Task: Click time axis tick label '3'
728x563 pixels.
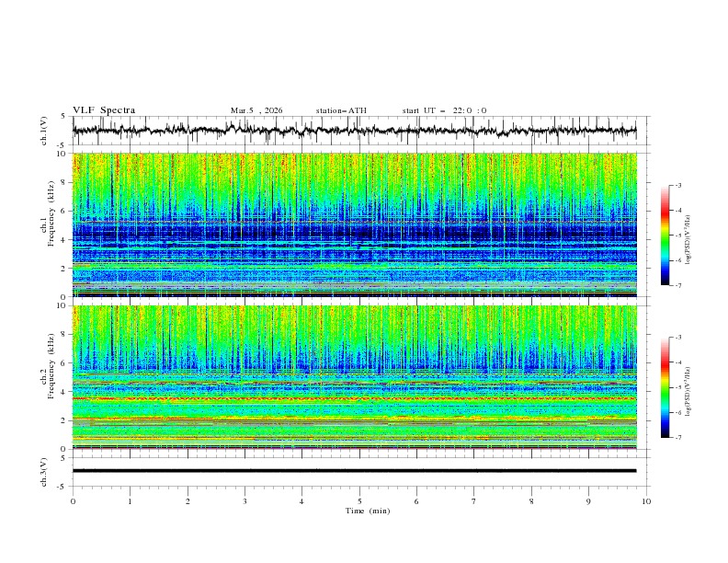Action: point(245,501)
